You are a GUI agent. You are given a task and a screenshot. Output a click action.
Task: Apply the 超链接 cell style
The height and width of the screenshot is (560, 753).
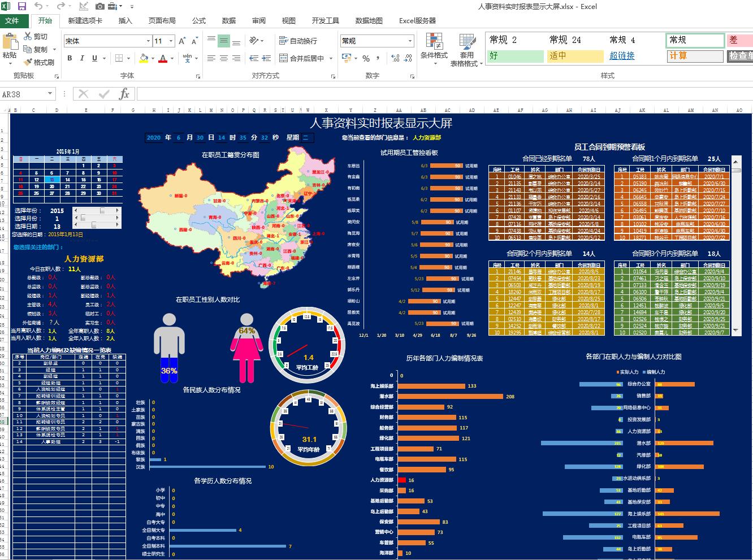tap(622, 56)
